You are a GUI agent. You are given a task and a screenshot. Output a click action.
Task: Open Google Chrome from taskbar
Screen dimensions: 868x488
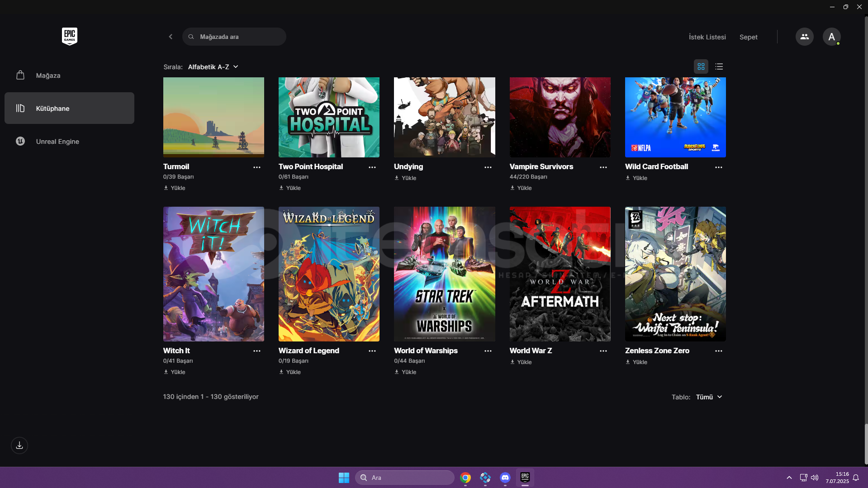(465, 478)
